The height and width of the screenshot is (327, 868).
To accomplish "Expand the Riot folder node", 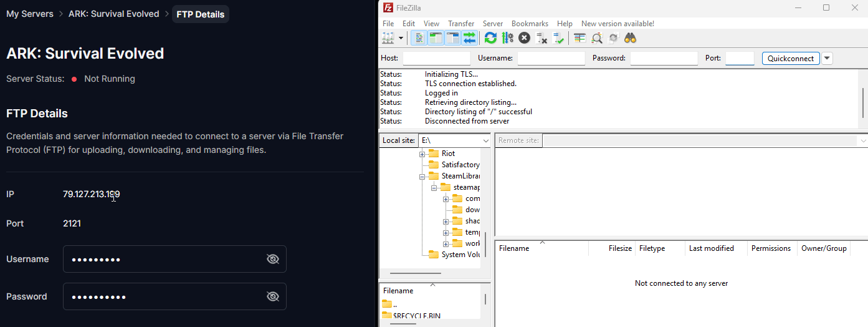I will [x=422, y=154].
